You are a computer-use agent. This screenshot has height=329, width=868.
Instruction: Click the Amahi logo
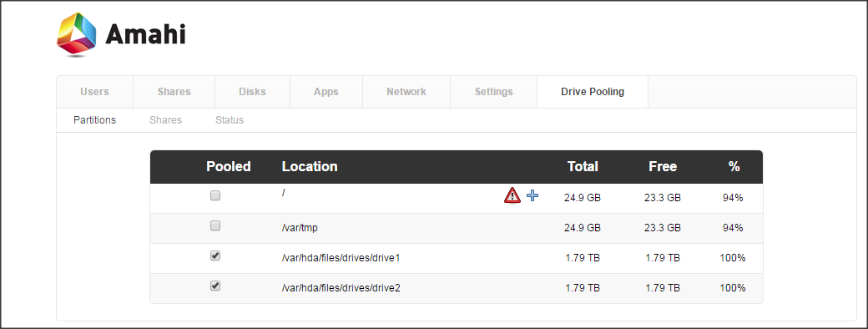coord(121,34)
